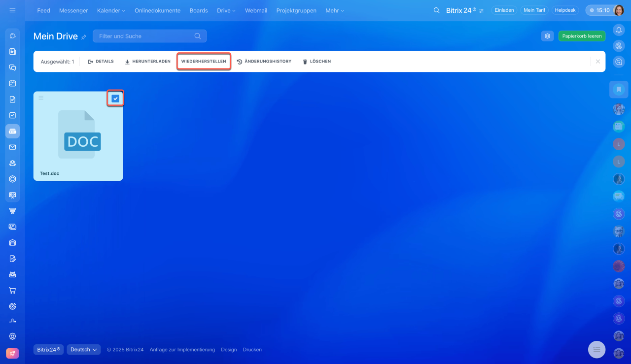Expand the Mehr dropdown menu

tap(335, 10)
